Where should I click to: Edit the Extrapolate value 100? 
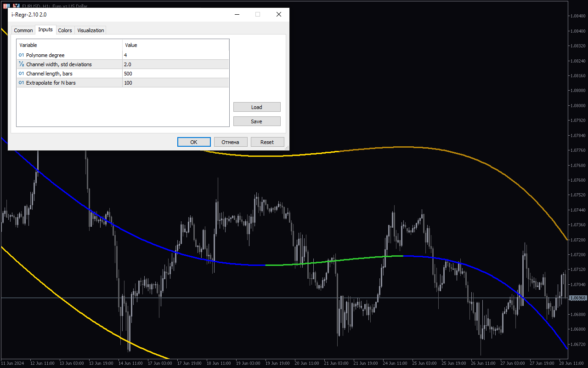[x=175, y=83]
